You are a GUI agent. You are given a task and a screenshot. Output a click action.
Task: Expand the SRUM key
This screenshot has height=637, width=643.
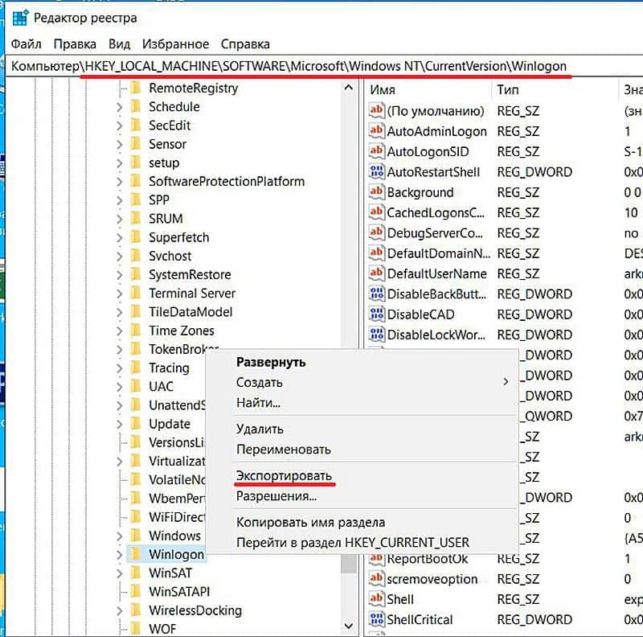119,219
